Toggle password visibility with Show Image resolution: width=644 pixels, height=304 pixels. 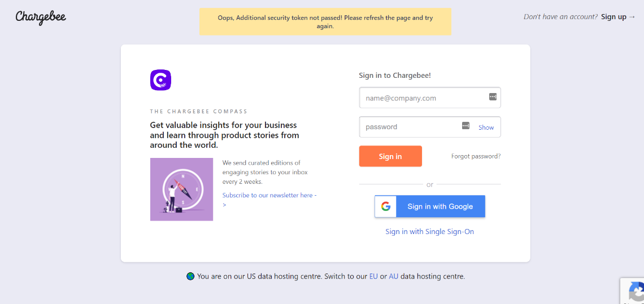[x=486, y=127]
